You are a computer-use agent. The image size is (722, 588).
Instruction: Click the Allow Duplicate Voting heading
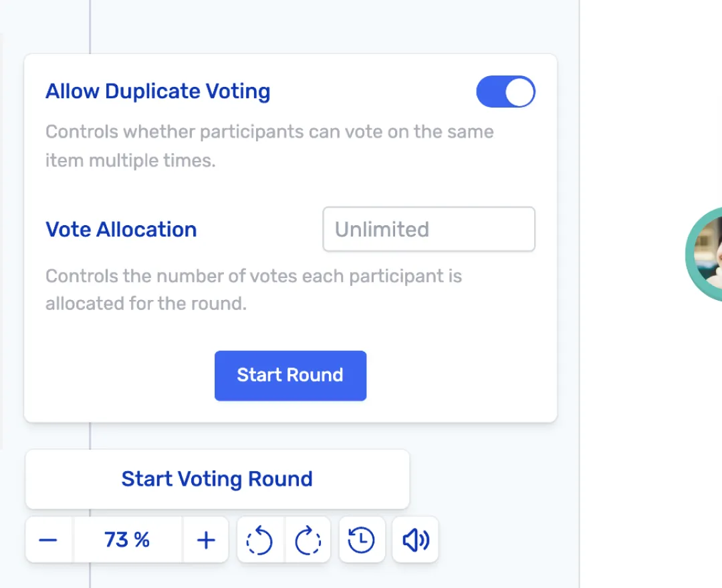[x=158, y=91]
